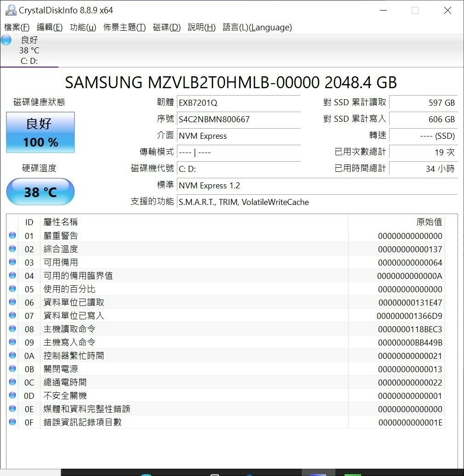Click raw value 0000000118BEC3
This screenshot has height=476, width=464.
tap(410, 329)
